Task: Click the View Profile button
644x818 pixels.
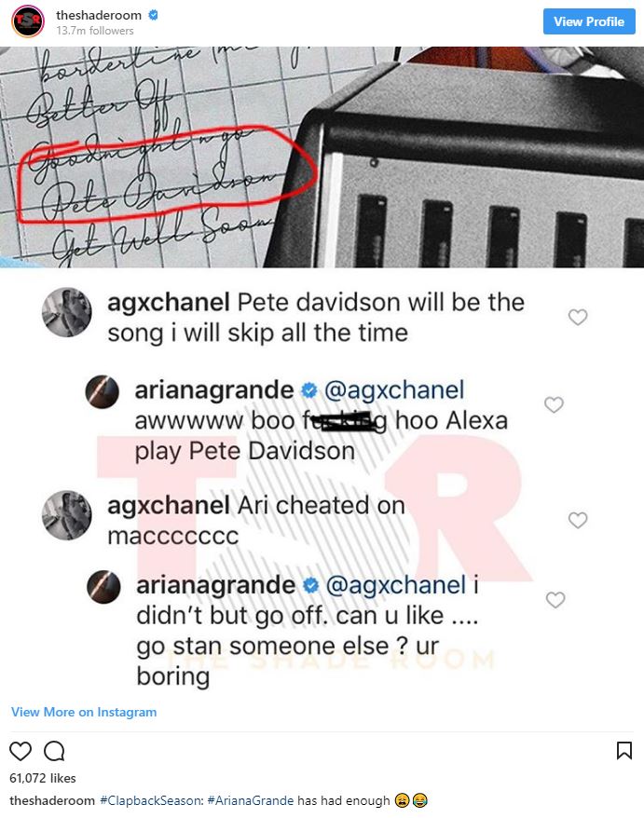Action: pos(589,21)
